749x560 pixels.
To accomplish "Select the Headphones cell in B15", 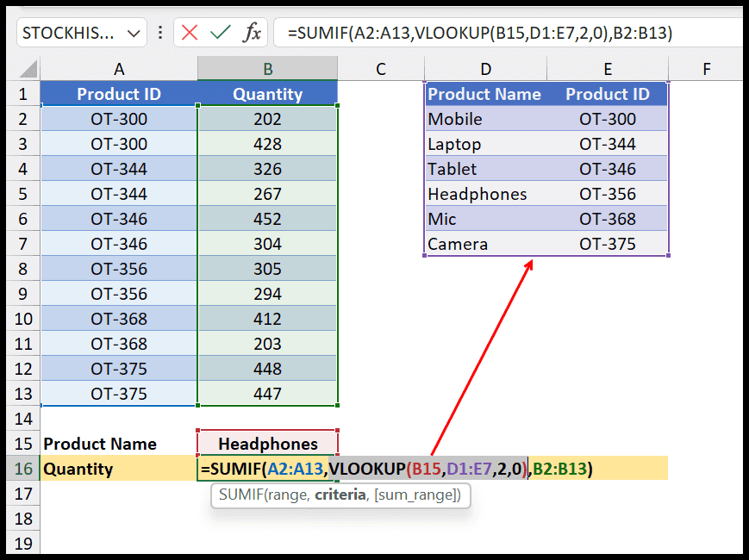I will (x=267, y=444).
